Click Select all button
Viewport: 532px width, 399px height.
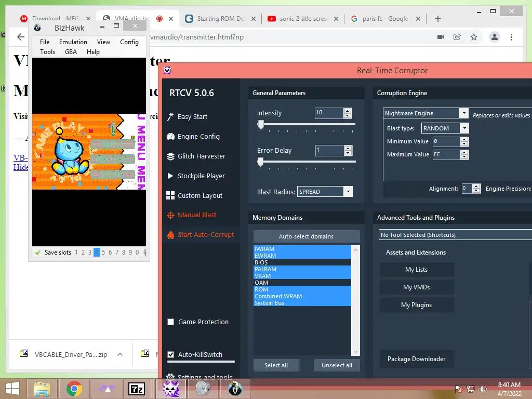tap(276, 365)
